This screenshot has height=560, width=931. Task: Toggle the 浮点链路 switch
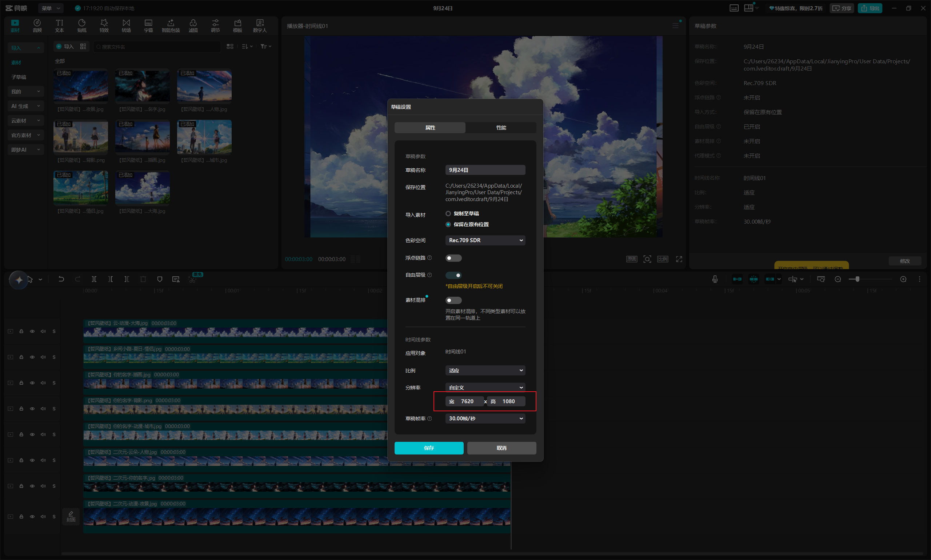(x=453, y=258)
